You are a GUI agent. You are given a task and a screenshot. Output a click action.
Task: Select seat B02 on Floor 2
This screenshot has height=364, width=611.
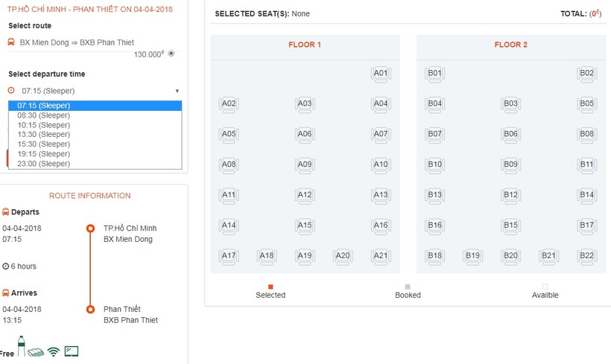pyautogui.click(x=586, y=74)
